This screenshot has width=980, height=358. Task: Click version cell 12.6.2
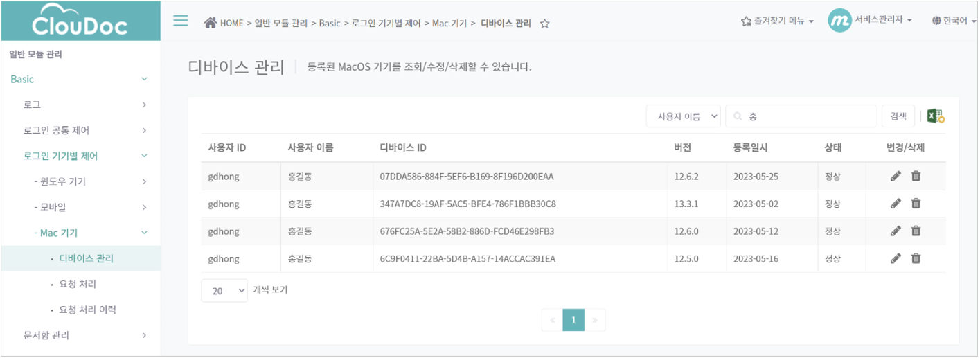(x=686, y=177)
